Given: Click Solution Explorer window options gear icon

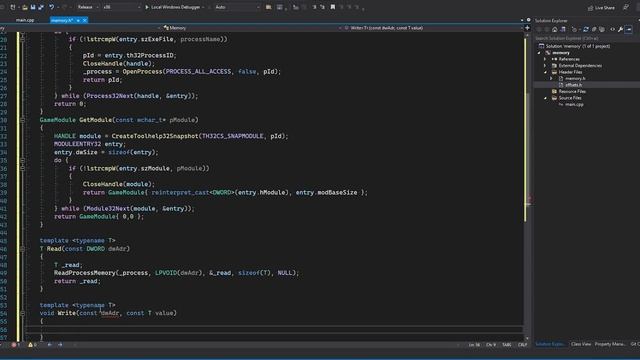Looking at the screenshot, I should point(528,20).
